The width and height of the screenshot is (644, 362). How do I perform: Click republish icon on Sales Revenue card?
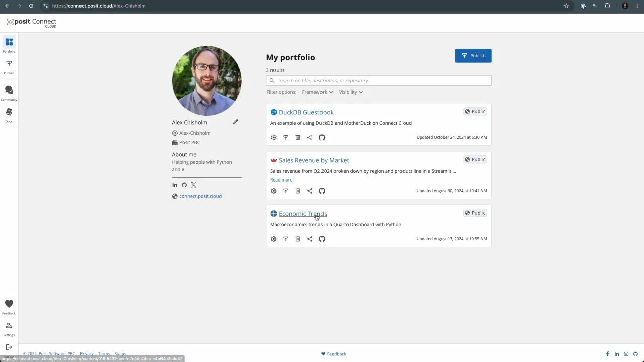pos(286,191)
